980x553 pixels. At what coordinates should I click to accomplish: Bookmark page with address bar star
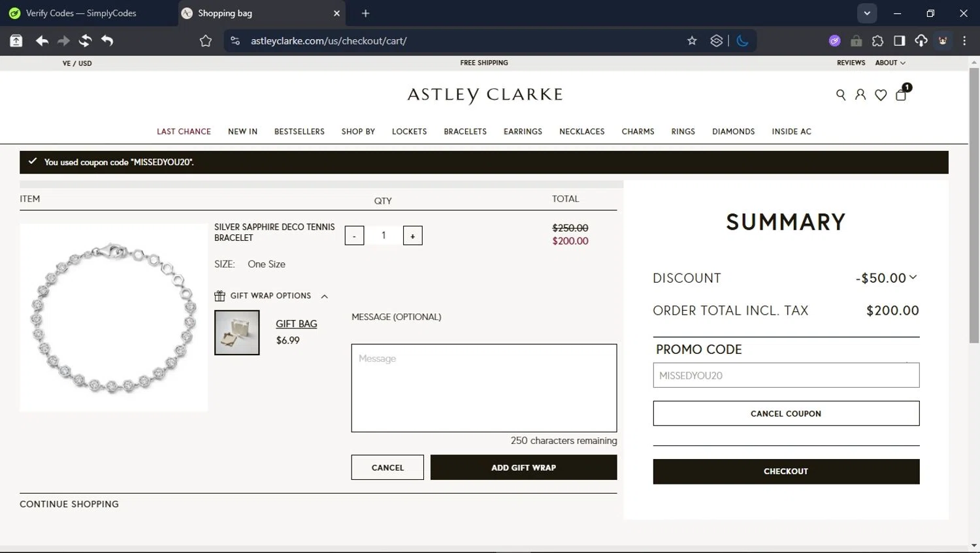[x=692, y=40]
